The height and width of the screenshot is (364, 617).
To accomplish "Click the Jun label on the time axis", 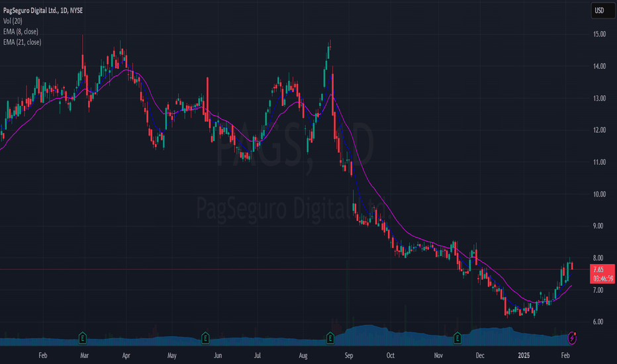I will [x=218, y=355].
